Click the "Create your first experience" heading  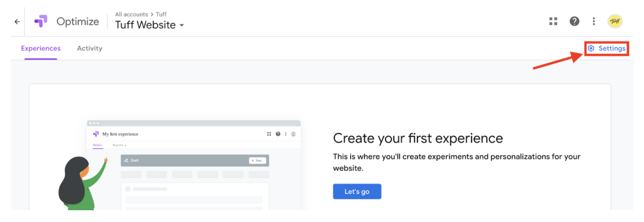pos(418,138)
